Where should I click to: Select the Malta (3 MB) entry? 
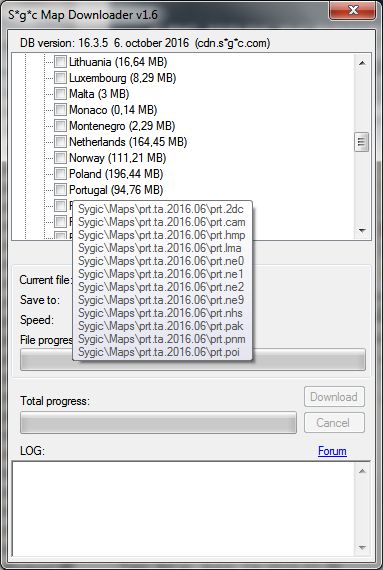[x=99, y=94]
